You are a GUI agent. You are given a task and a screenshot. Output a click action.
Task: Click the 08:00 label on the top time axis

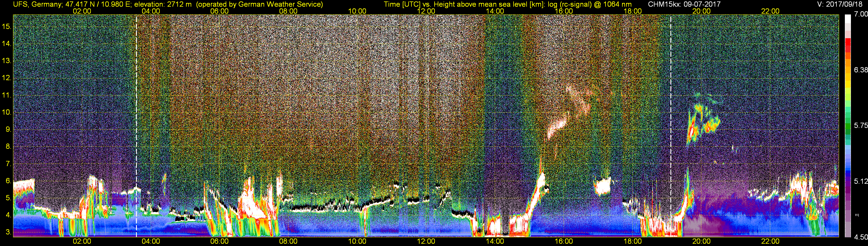(x=288, y=11)
